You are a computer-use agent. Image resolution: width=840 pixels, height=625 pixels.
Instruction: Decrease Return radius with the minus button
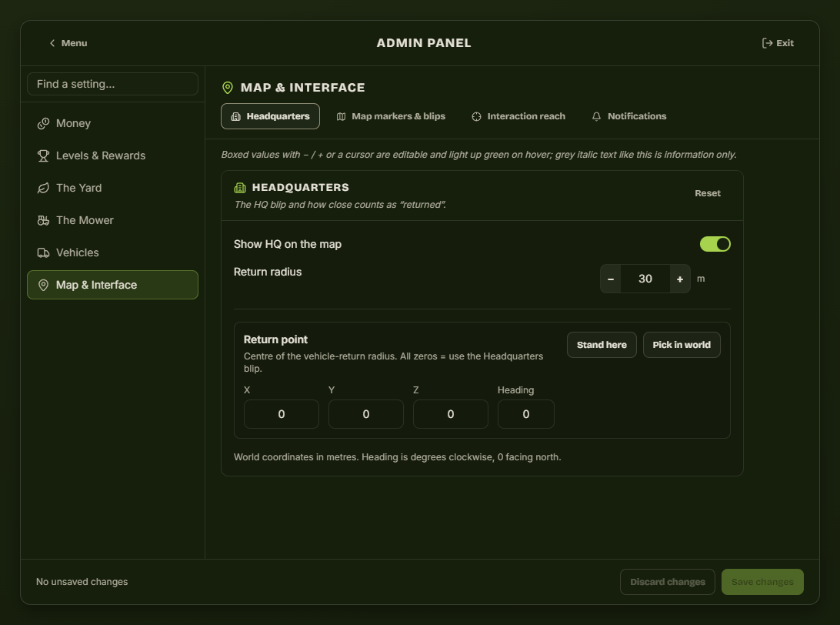tap(610, 279)
